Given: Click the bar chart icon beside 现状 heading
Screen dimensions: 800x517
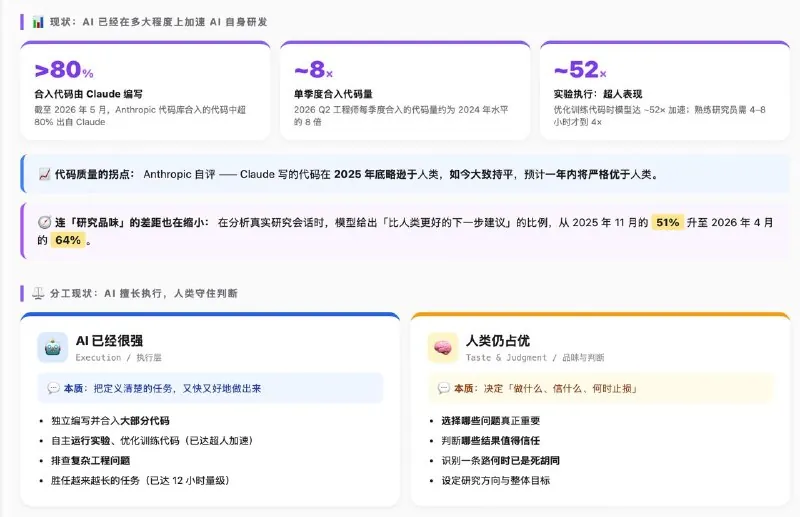Looking at the screenshot, I should 38,22.
